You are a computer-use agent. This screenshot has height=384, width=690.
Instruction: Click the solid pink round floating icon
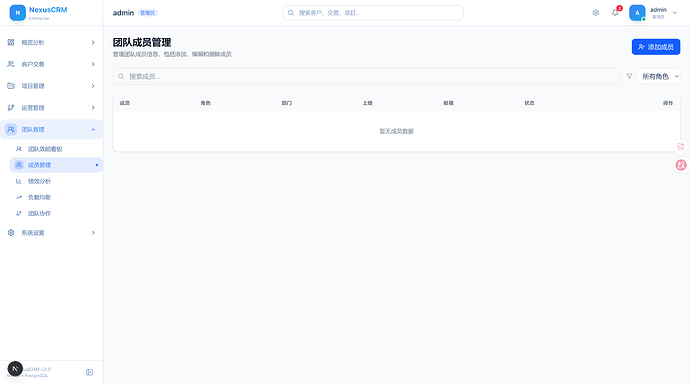pyautogui.click(x=681, y=165)
